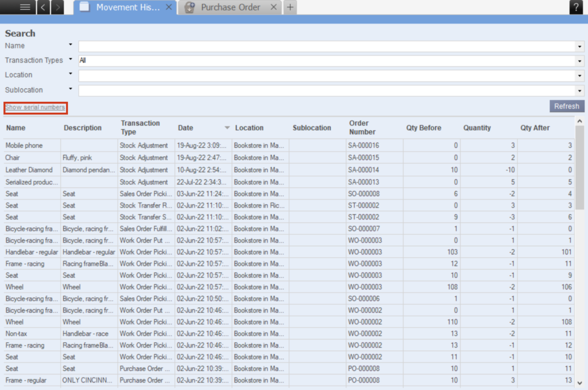
Task: Open the Name filter field selector arrow
Action: click(70, 45)
